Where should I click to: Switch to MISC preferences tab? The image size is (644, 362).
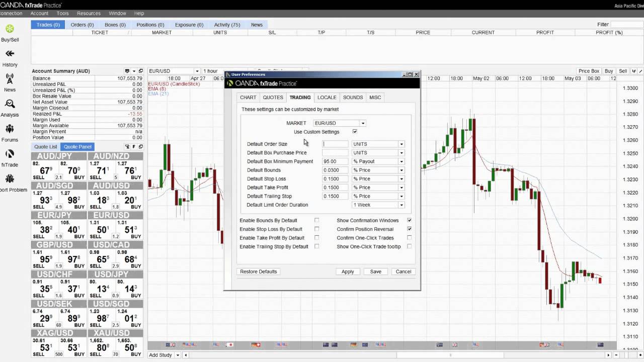375,97
